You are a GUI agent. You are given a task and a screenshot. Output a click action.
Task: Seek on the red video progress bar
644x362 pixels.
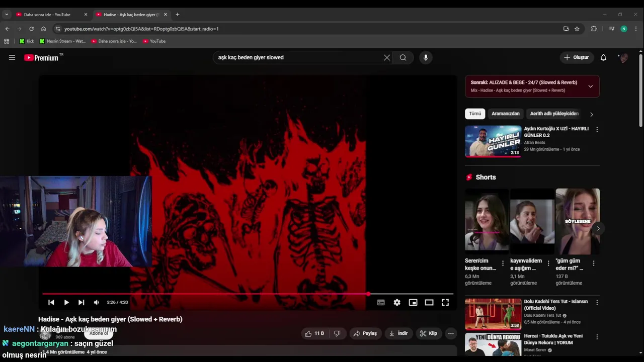tap(248, 294)
